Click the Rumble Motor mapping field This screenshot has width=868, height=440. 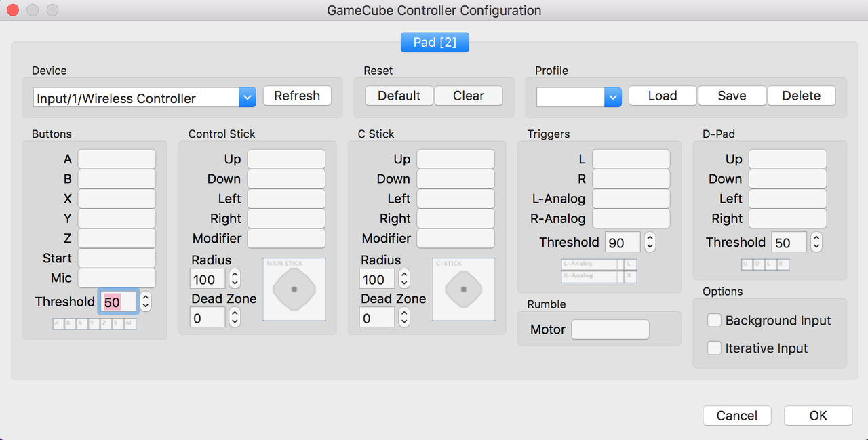coord(610,329)
